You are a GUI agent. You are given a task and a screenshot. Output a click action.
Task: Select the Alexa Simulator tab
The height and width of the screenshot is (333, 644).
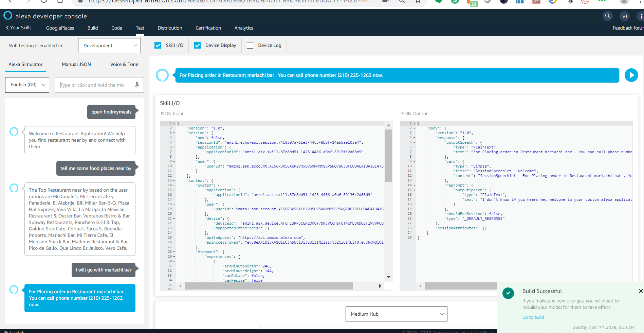click(25, 64)
